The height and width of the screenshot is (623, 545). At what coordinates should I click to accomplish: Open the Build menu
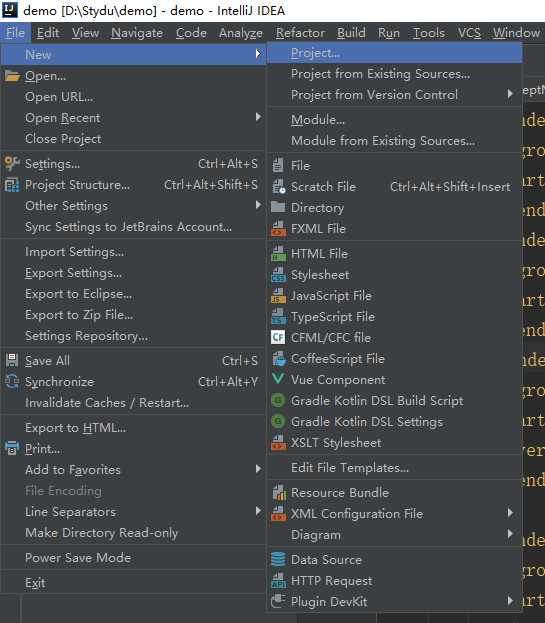tap(351, 33)
